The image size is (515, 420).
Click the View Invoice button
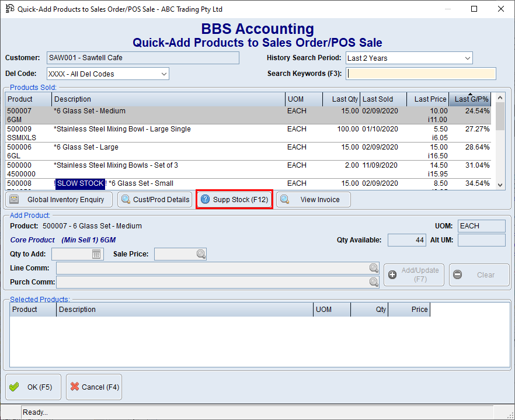coord(313,200)
